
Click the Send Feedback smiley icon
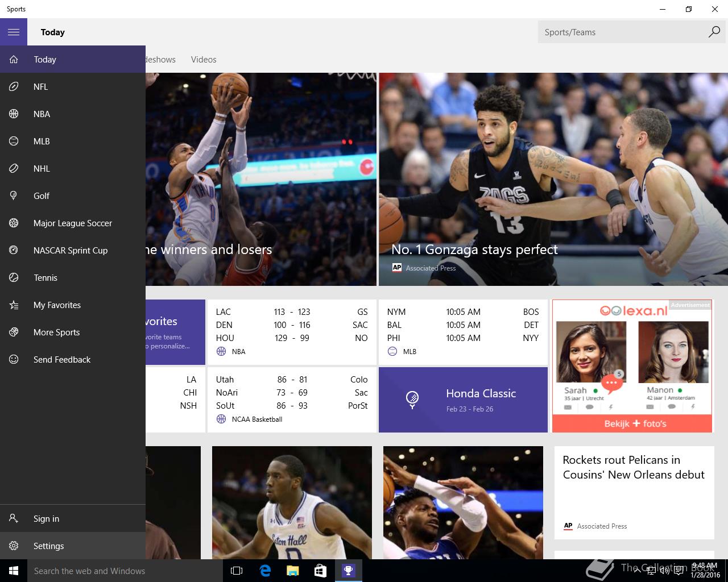(x=14, y=359)
